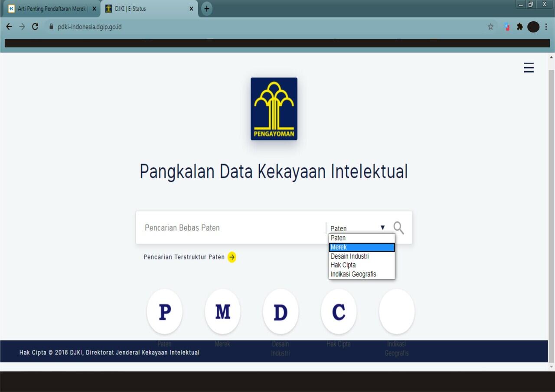Choose Desain Industri in the dropdown list
Viewport: 555px width, 392px height.
pos(362,256)
